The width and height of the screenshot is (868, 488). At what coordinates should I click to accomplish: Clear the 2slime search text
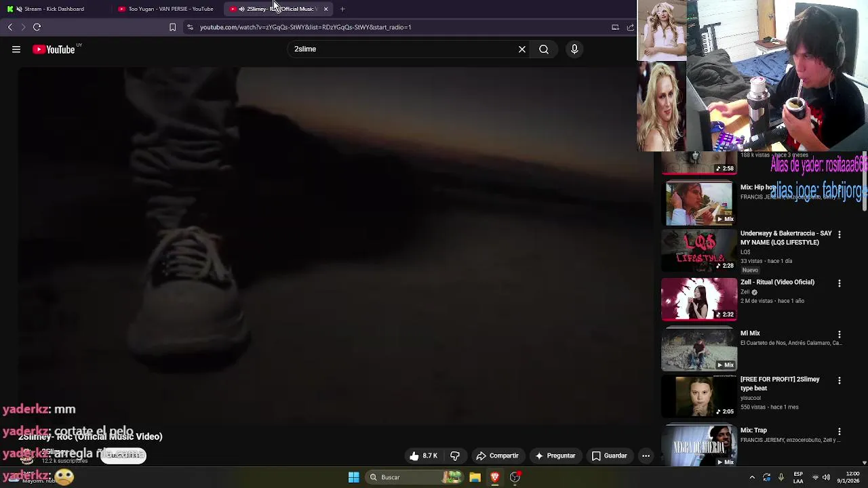[522, 49]
